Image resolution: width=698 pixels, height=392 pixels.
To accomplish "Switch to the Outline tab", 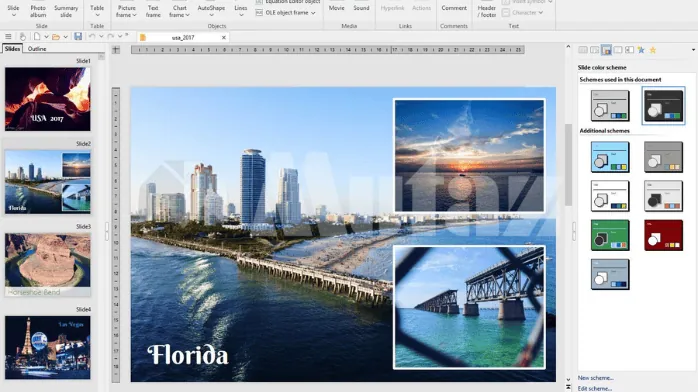I will pyautogui.click(x=37, y=48).
